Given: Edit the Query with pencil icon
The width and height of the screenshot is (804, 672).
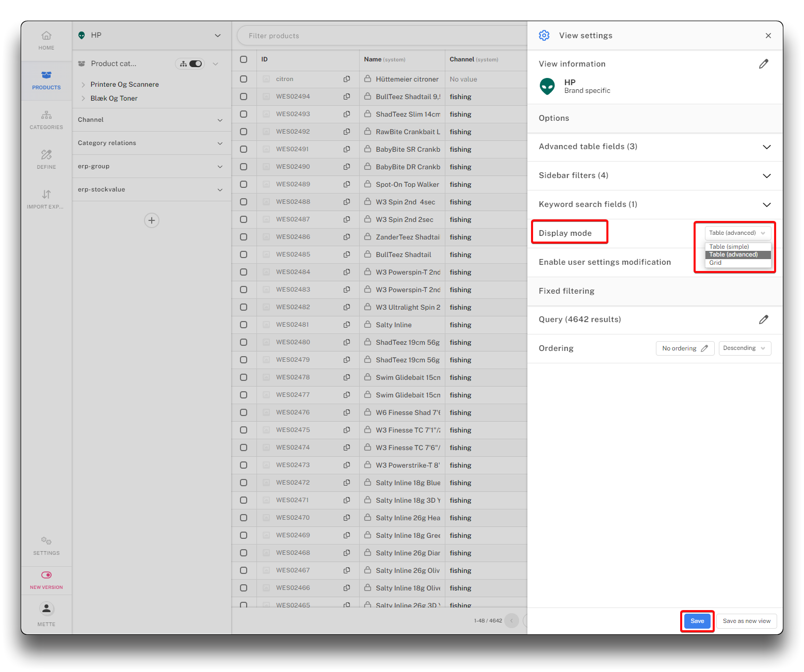Looking at the screenshot, I should pos(764,319).
